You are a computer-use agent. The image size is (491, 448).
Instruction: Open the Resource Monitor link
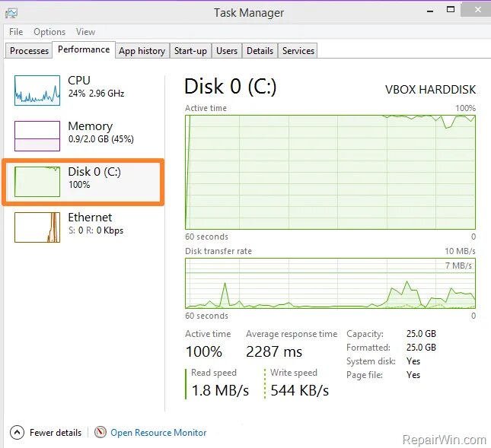(x=158, y=432)
